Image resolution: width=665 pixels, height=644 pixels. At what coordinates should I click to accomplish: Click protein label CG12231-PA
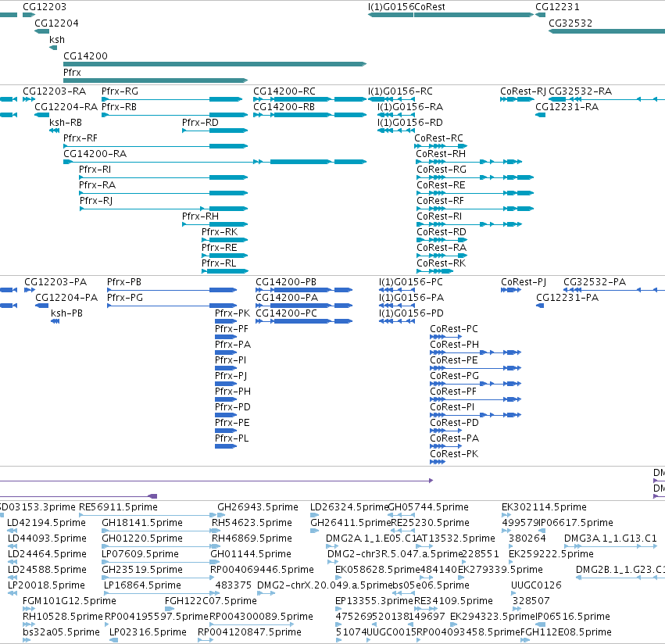(x=567, y=298)
